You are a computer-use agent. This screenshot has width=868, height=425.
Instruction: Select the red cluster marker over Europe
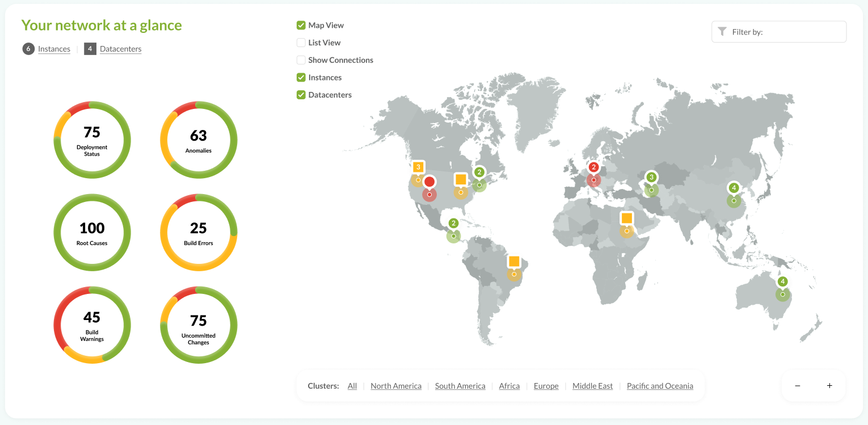pos(593,167)
